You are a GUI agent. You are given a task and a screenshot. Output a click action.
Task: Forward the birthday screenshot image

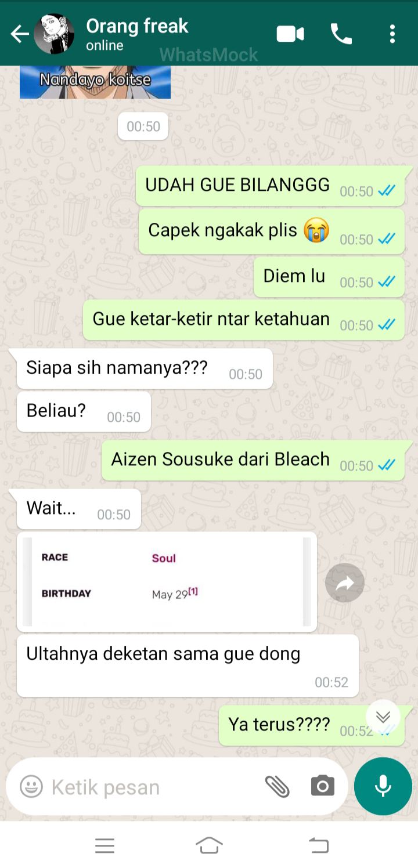tap(345, 583)
